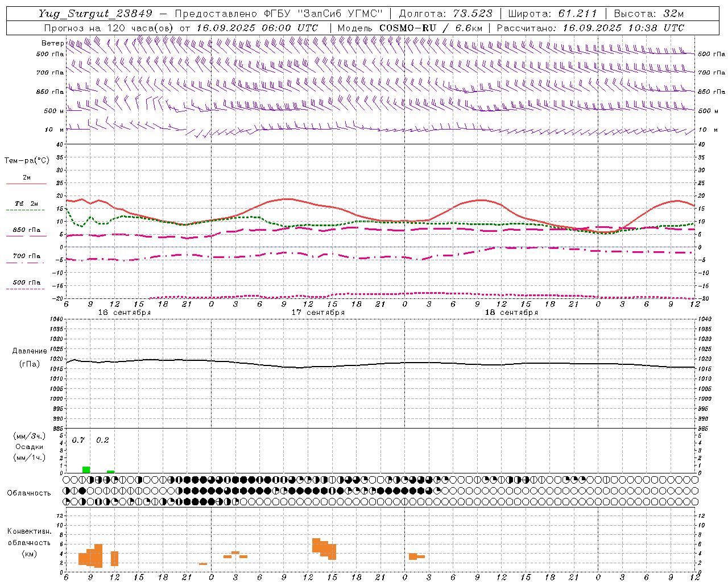Click the '500 м' wind level label on left

(x=54, y=111)
